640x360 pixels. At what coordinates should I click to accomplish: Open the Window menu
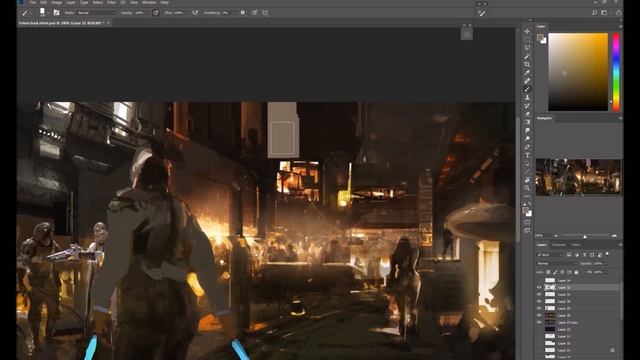pyautogui.click(x=149, y=2)
